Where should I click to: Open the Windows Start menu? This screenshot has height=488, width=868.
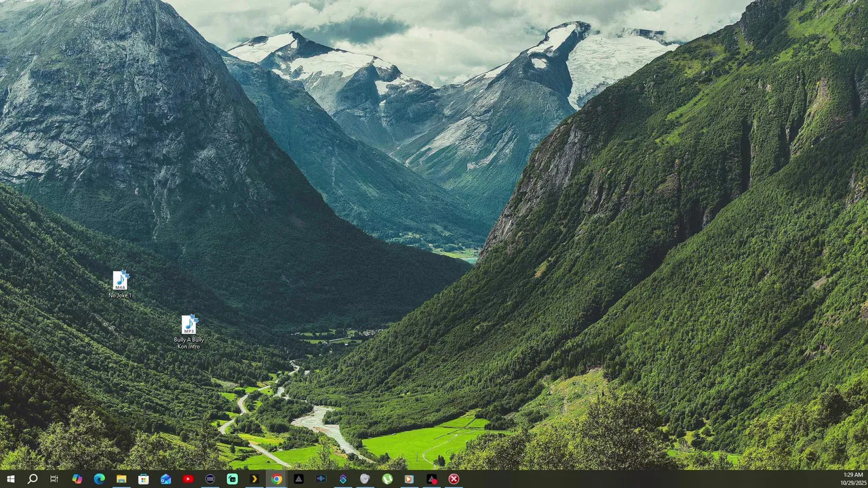[x=10, y=479]
